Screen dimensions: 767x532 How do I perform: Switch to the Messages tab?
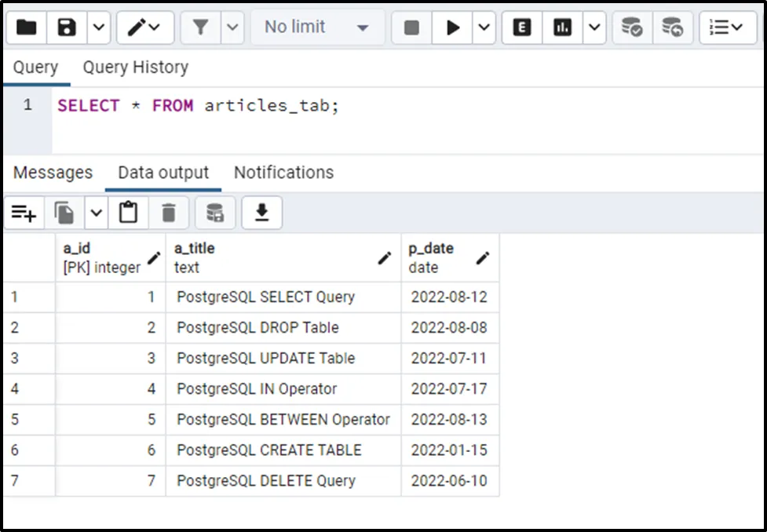(x=53, y=173)
